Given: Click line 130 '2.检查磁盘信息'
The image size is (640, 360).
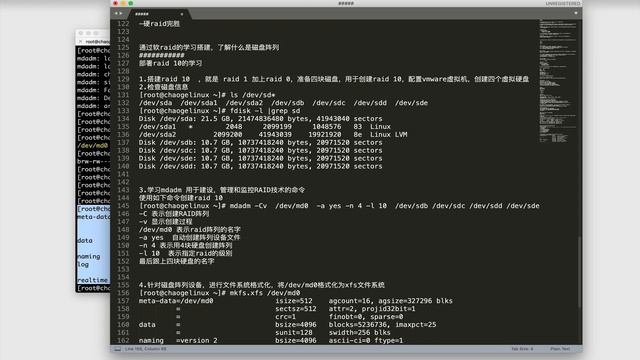Looking at the screenshot, I should tap(163, 87).
